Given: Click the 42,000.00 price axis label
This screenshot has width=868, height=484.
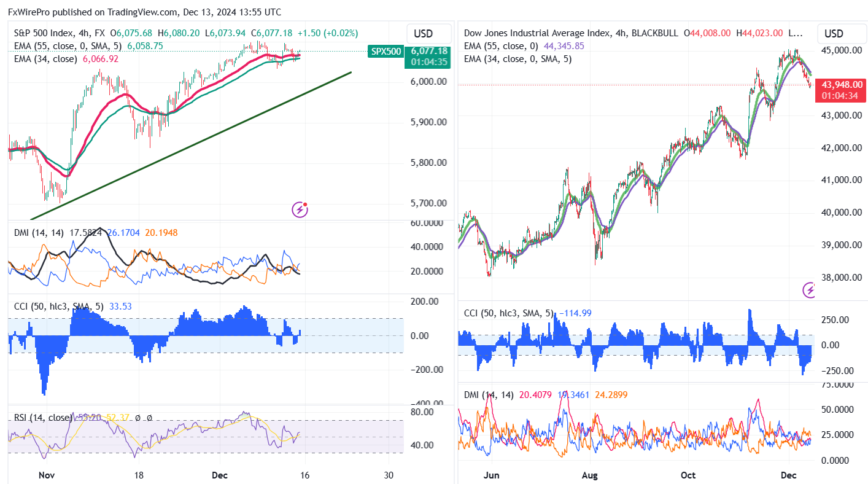Looking at the screenshot, I should coord(842,148).
